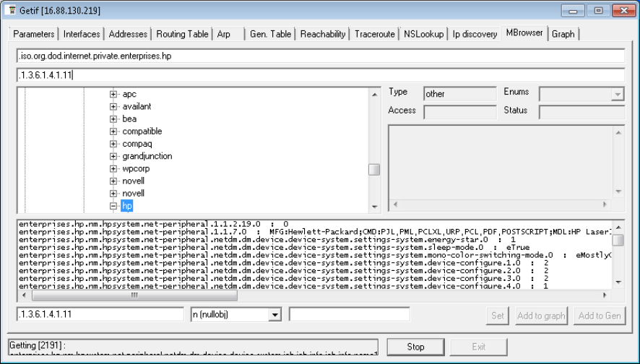Expand the compaq tree node

113,144
